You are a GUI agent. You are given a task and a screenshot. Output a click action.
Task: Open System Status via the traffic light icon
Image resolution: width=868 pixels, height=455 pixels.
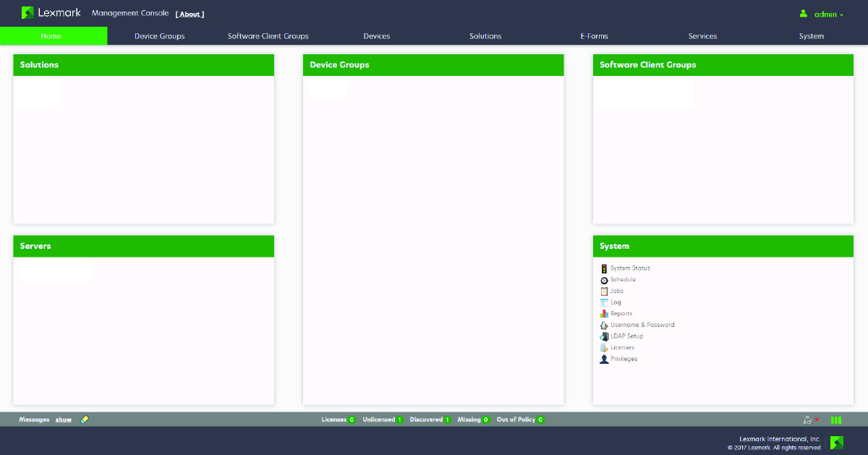click(604, 268)
